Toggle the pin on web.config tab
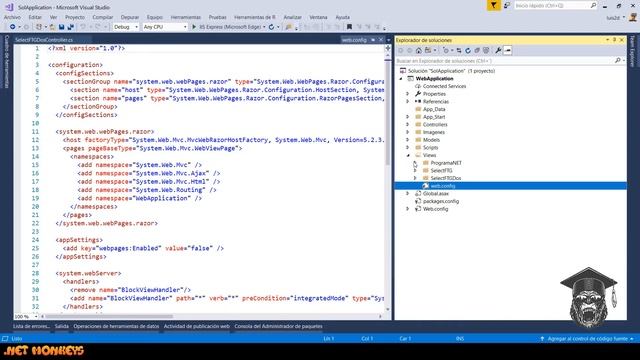640x360 pixels. pyautogui.click(x=373, y=40)
